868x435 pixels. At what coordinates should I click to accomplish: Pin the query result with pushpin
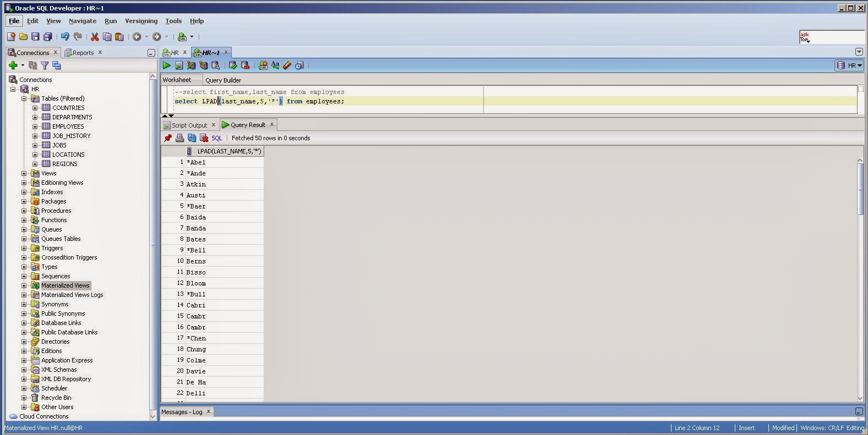[x=168, y=138]
